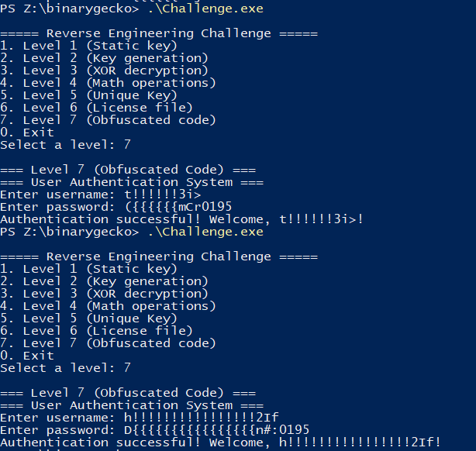Screen dimensions: 476x451
Task: Click the second 0. Exit menu entry
Action: [27, 356]
